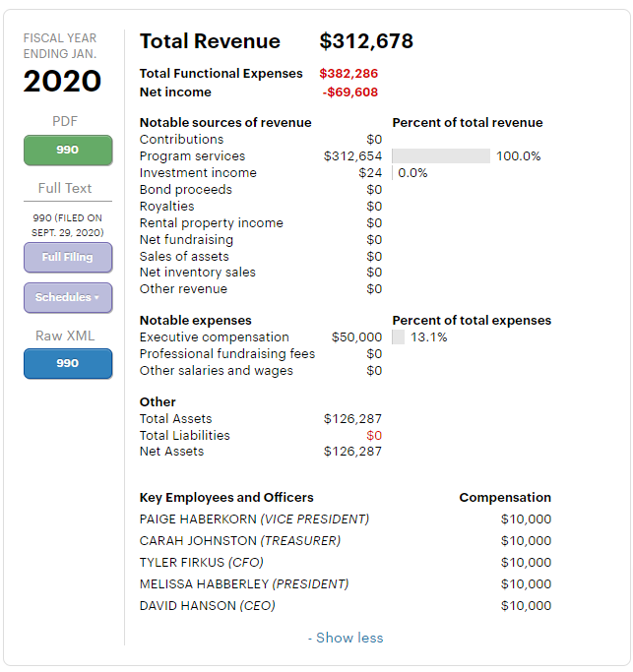Click the Sales of assets label
The height and width of the screenshot is (672, 633).
point(184,256)
